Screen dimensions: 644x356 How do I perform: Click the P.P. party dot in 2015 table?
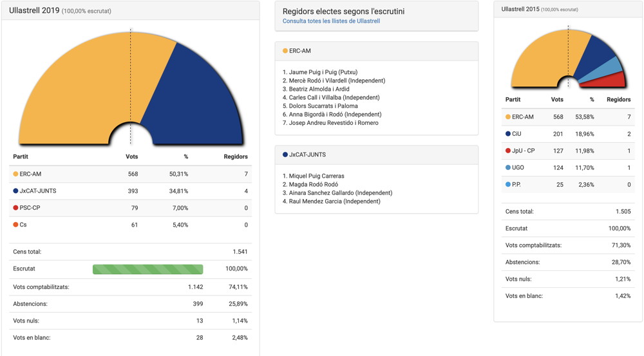[508, 184]
